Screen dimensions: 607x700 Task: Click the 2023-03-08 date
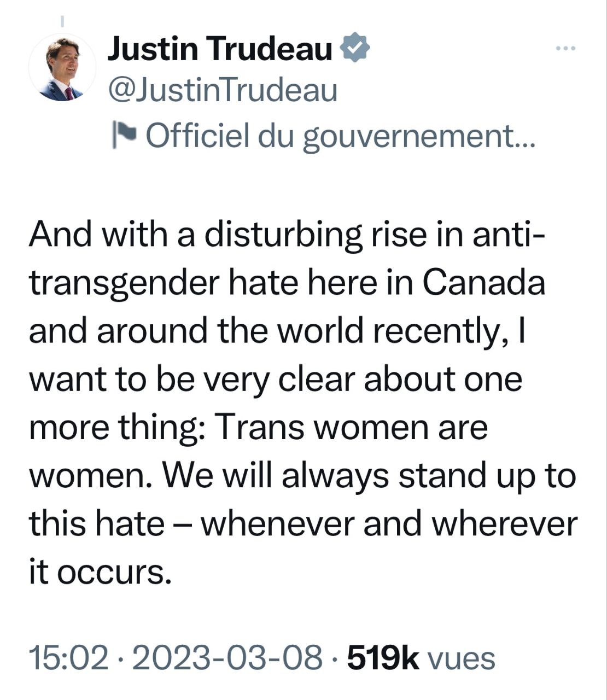click(x=227, y=658)
